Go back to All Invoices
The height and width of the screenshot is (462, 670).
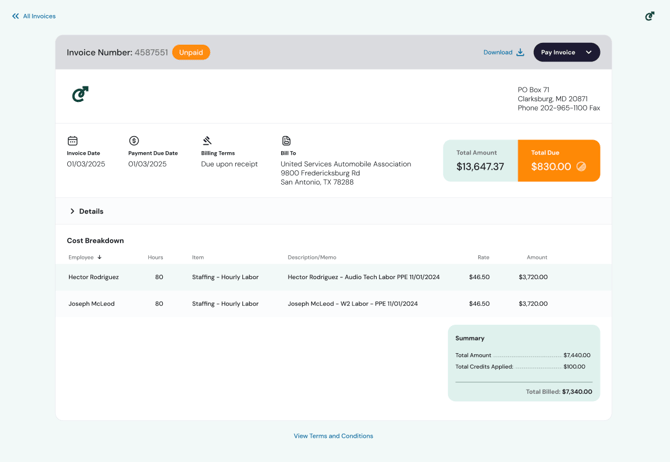[39, 16]
